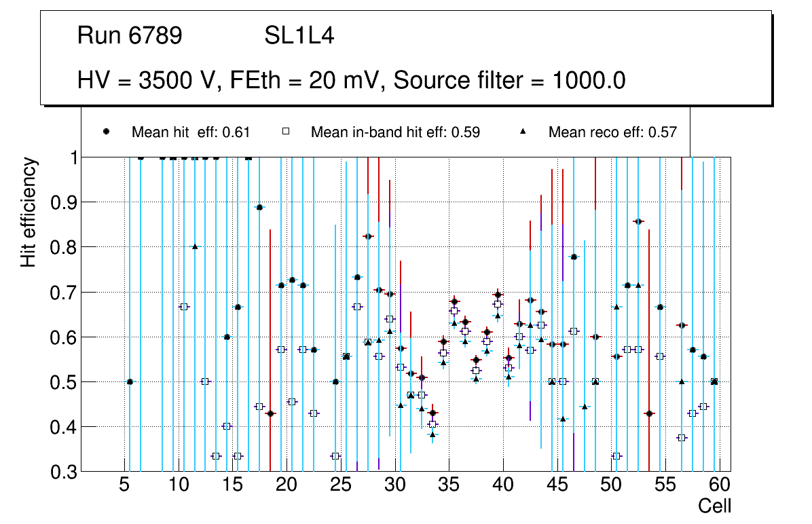This screenshot has height=524, width=812.
Task: Click the 'Cell' x-axis title
Action: point(714,506)
